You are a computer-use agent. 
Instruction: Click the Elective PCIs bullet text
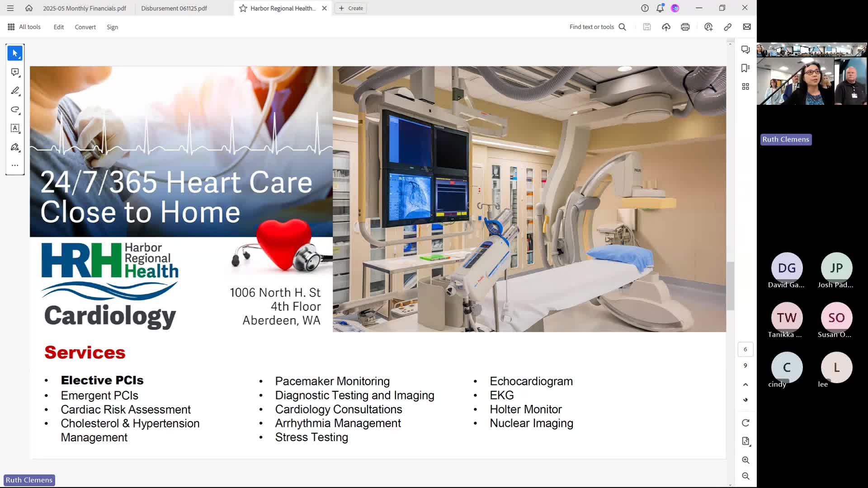(x=102, y=380)
